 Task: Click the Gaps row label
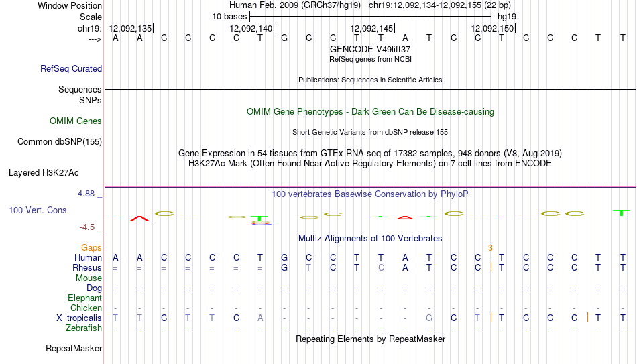tap(91, 247)
